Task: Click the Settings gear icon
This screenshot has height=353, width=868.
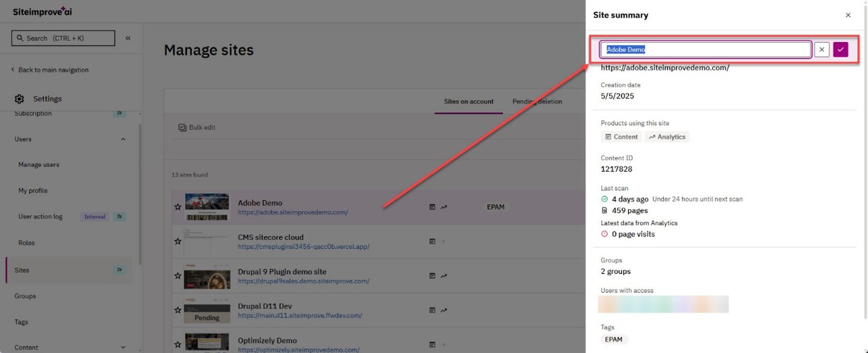Action: (19, 98)
